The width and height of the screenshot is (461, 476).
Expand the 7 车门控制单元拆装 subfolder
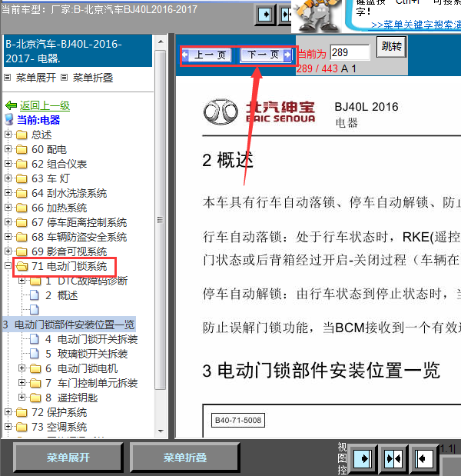pos(22,382)
